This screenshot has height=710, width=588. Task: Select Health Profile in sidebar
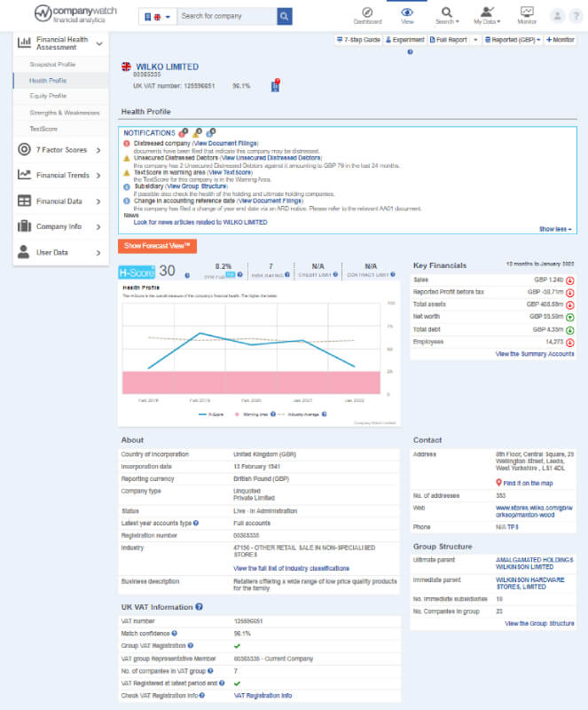coord(48,81)
